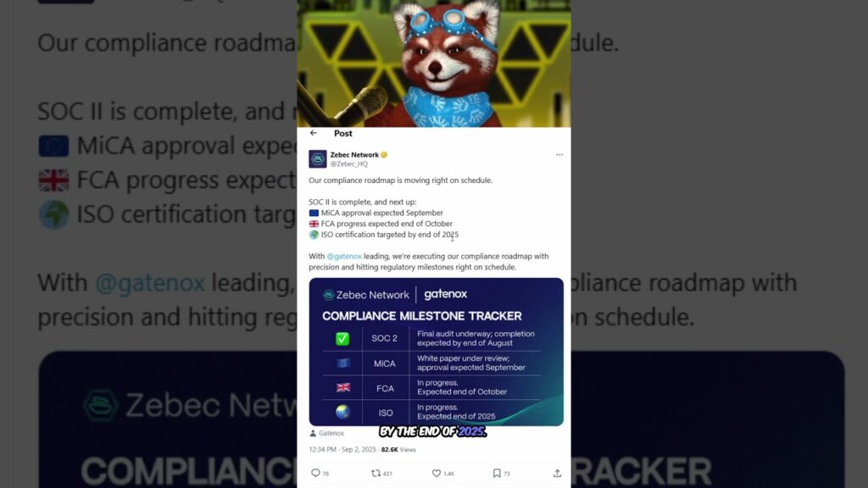Viewport: 868px width, 488px height.
Task: Click the red panda avatar video
Action: (434, 64)
